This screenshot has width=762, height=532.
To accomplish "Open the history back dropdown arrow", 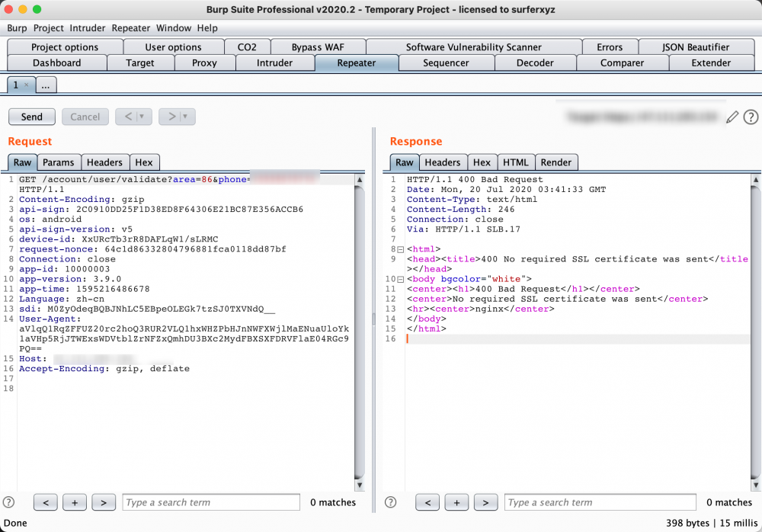I will coord(142,117).
